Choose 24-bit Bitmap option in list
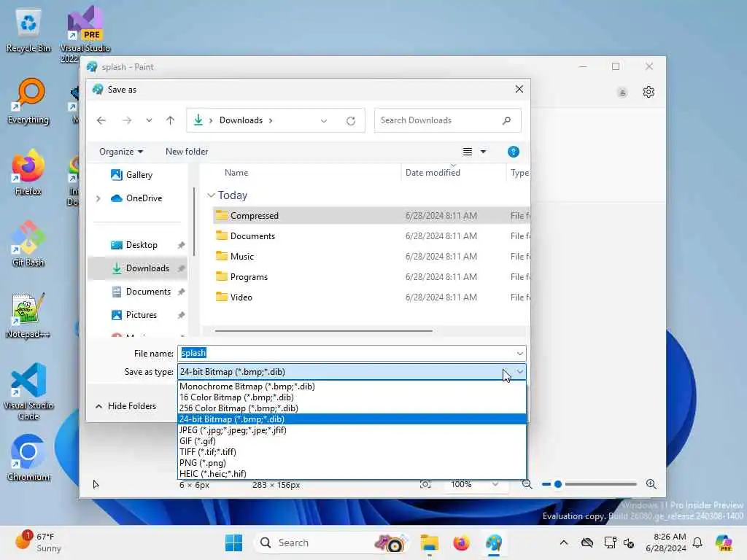 click(x=352, y=419)
